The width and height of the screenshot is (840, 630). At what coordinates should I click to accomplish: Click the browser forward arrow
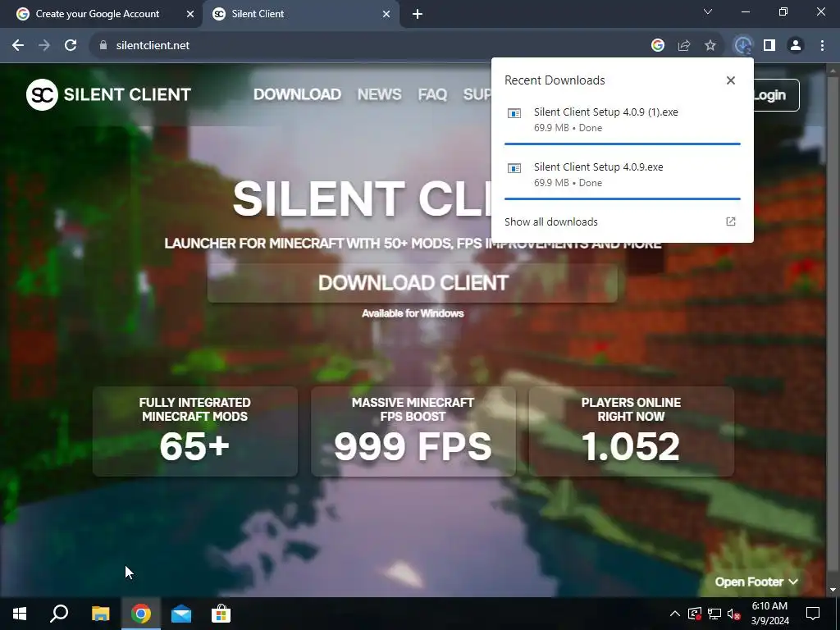[44, 46]
